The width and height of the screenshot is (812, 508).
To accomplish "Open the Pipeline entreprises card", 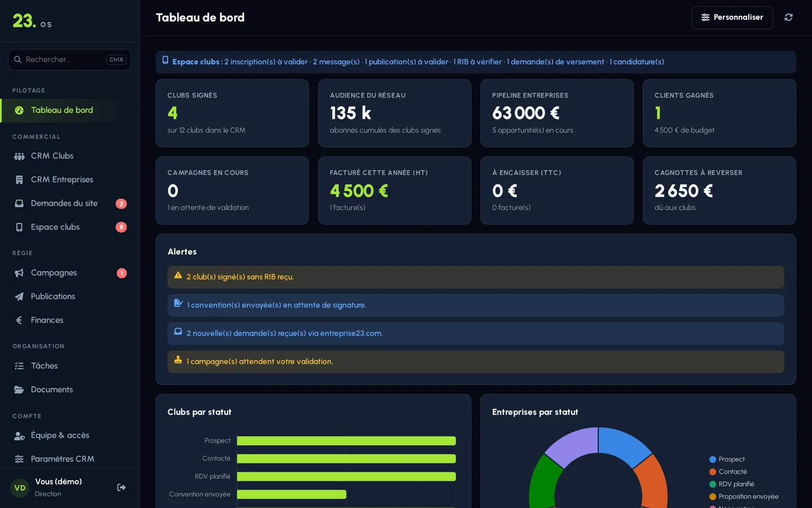I will 557,113.
